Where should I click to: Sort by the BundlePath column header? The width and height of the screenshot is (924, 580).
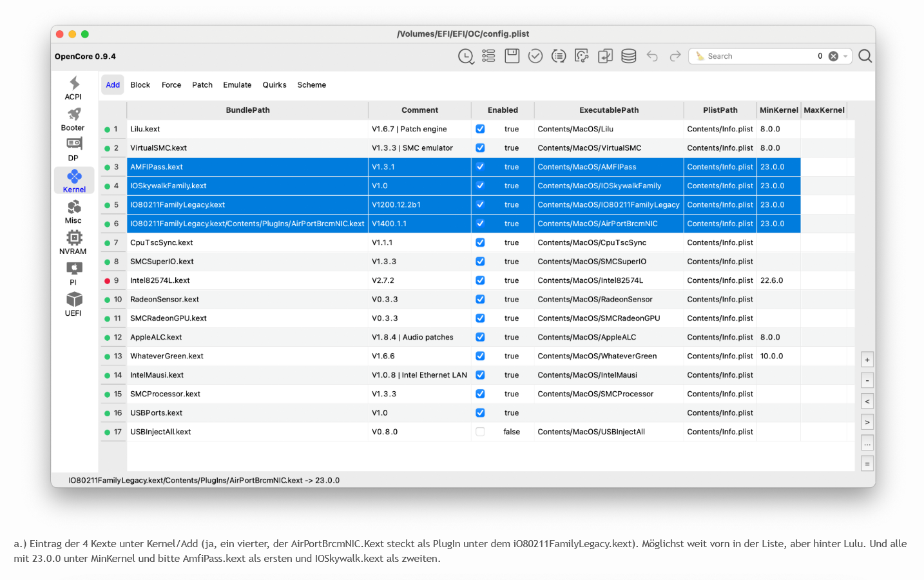point(247,110)
